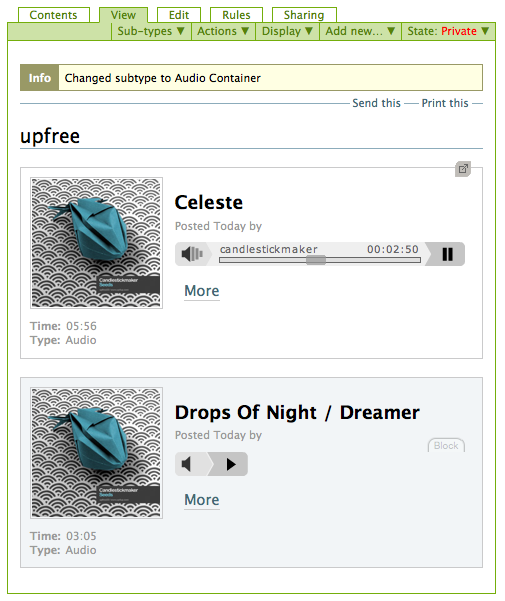505x601 pixels.
Task: Open the Celeste track title
Action: point(208,202)
